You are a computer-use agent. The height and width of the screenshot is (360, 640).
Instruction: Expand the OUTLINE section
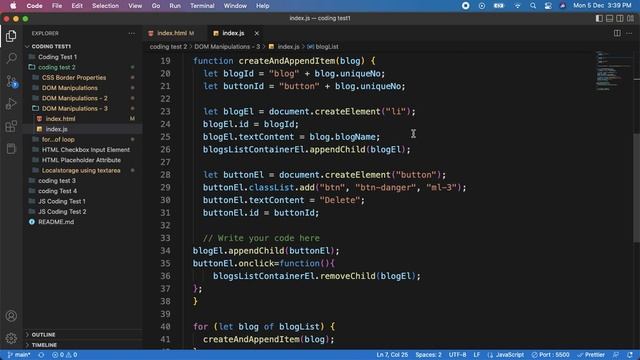[x=43, y=335]
